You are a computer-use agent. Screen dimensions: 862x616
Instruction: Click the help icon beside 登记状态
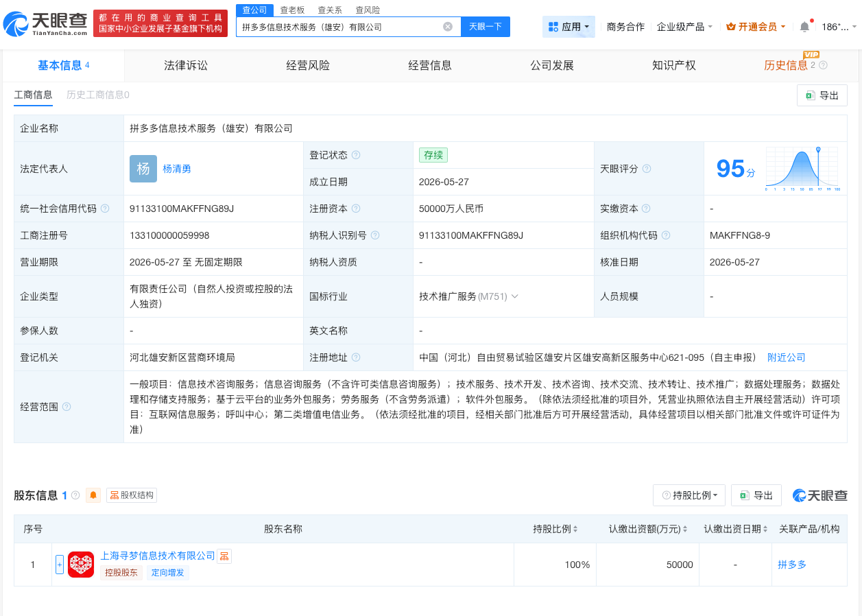pyautogui.click(x=356, y=155)
